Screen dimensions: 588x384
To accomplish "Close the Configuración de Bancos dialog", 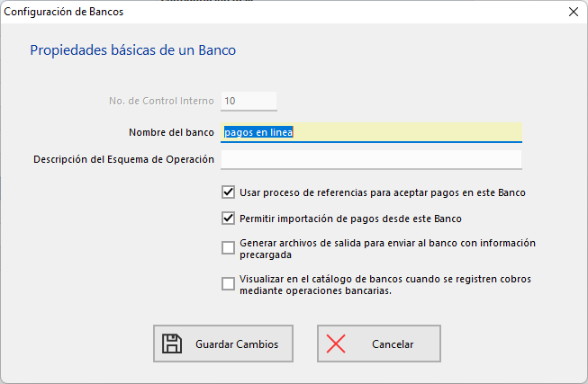I will pos(573,12).
